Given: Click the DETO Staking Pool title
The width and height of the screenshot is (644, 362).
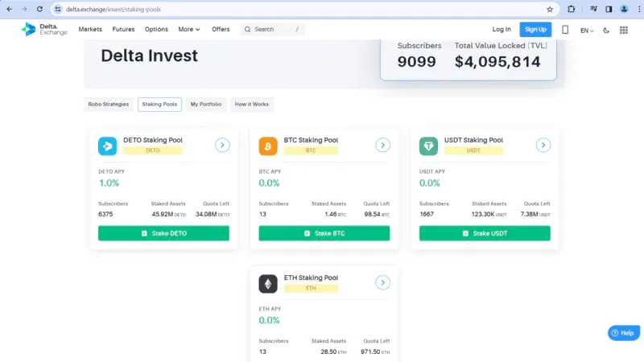Looking at the screenshot, I should tap(153, 140).
